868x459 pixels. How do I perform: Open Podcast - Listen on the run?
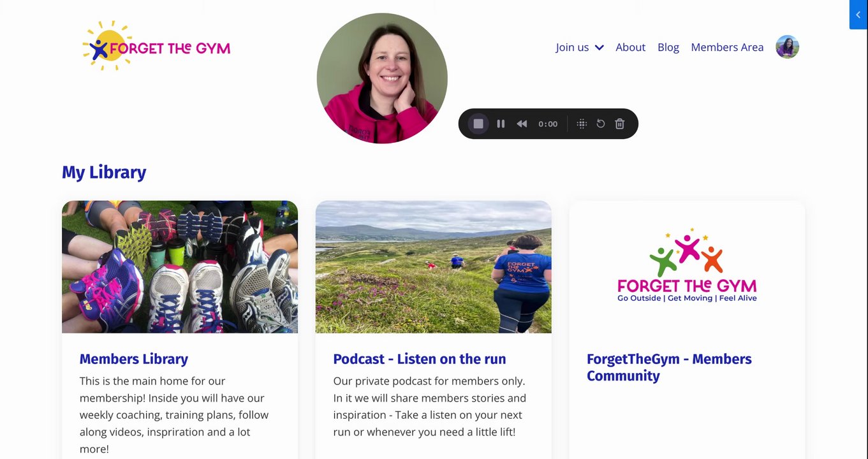[420, 359]
